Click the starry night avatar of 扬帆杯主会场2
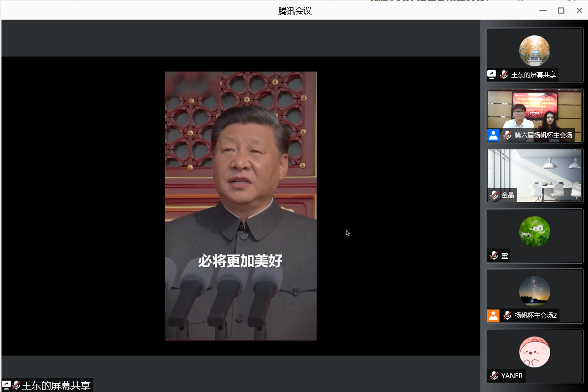The height and width of the screenshot is (392, 588). pos(534,291)
